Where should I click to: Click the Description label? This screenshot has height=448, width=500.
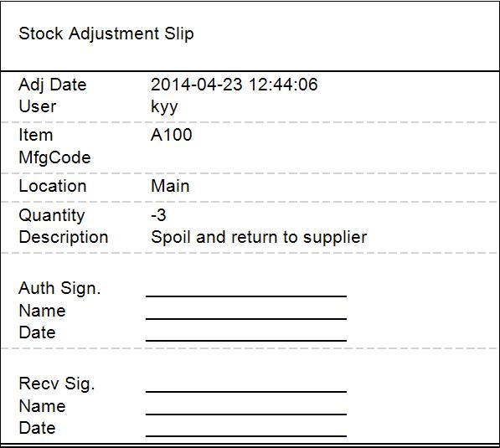pos(64,238)
